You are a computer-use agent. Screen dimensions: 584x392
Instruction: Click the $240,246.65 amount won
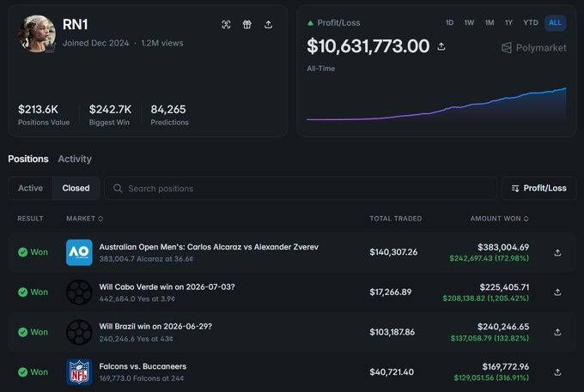click(x=503, y=327)
